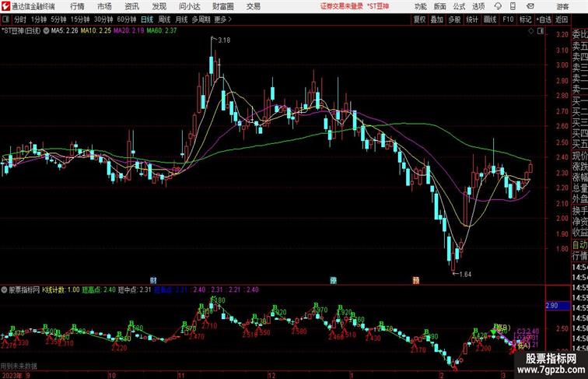Click the MA5: 2.26 label
The height and width of the screenshot is (379, 588).
[65, 31]
